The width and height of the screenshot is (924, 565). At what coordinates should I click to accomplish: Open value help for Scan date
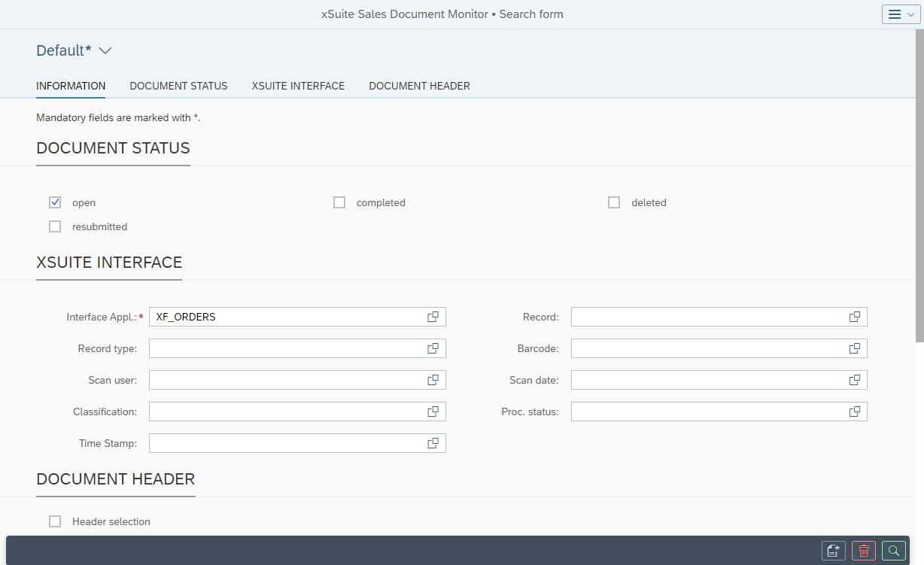(x=854, y=380)
